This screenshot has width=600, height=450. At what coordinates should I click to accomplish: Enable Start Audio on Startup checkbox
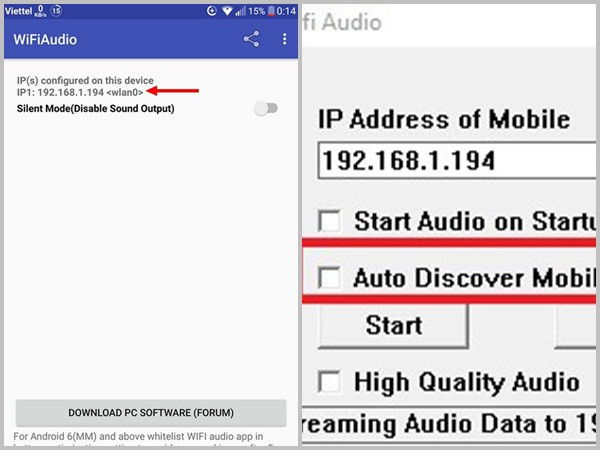[x=328, y=221]
